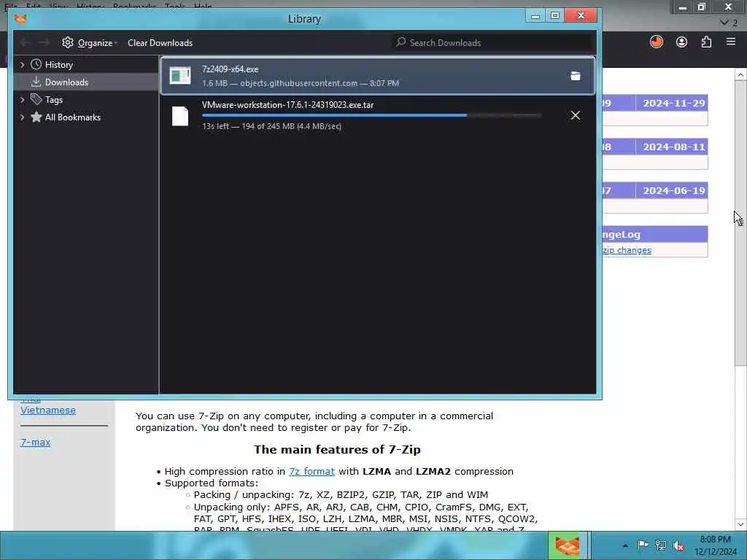Click the History clock icon in sidebar
747x560 pixels.
point(36,64)
